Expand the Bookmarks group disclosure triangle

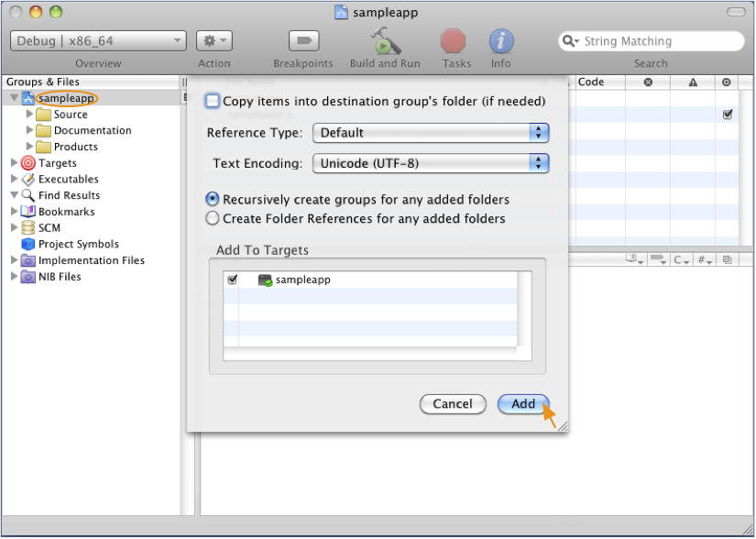pos(14,211)
